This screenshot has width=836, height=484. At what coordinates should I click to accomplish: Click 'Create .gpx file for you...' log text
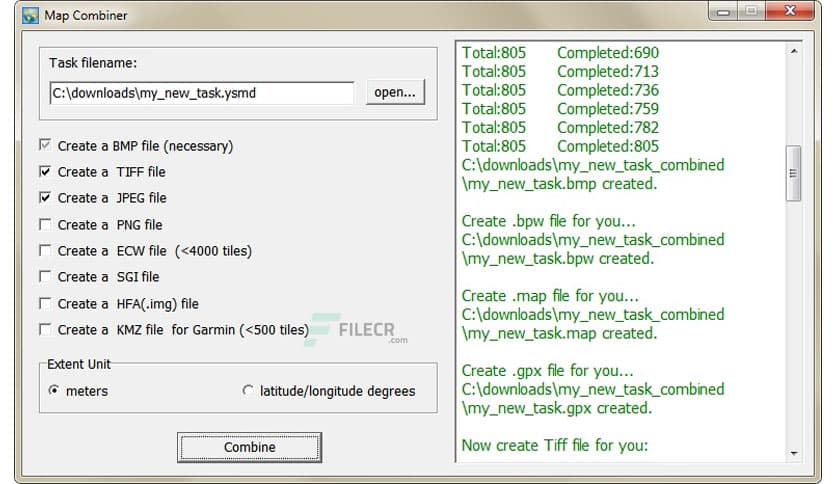click(x=548, y=370)
